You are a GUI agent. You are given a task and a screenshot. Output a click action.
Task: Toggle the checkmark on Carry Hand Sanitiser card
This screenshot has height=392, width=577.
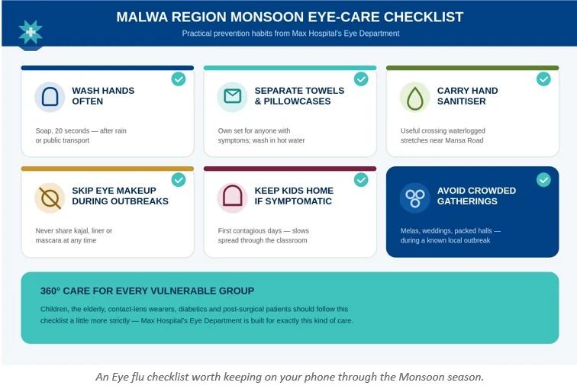[x=543, y=79]
